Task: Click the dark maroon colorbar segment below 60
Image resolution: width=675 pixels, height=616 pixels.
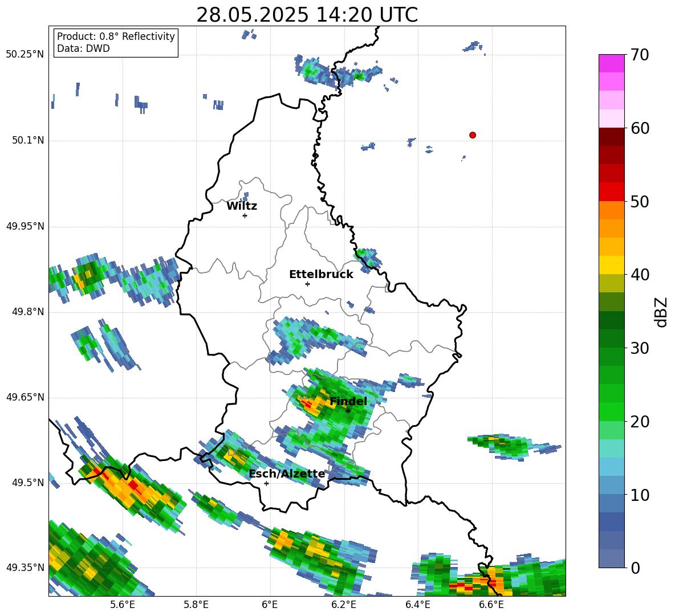Action: point(611,137)
